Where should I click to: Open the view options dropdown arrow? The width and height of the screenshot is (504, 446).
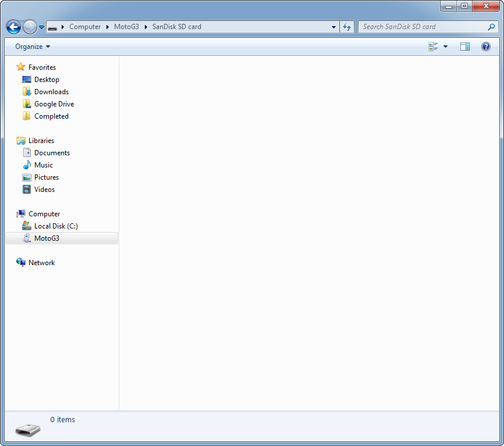tap(446, 47)
